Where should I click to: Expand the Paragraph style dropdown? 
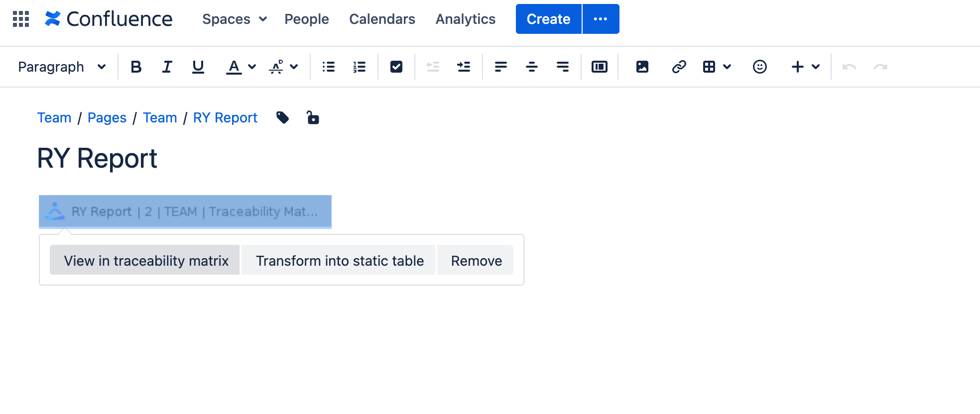pyautogui.click(x=62, y=67)
